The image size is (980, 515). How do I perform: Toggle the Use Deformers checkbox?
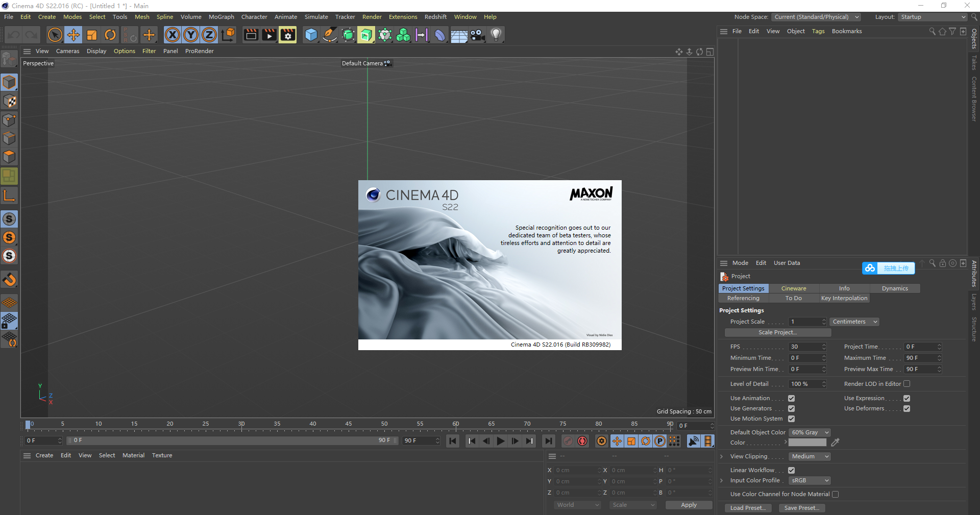[x=906, y=408]
